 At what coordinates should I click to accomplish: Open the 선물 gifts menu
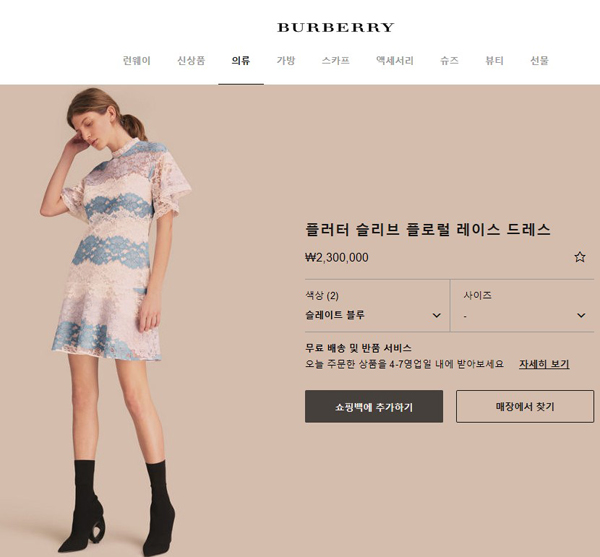tap(540, 60)
